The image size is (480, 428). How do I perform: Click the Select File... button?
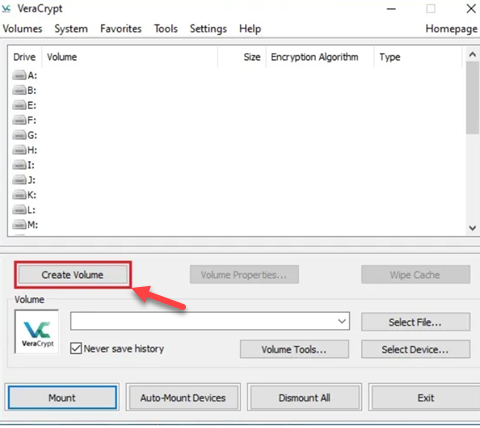pyautogui.click(x=415, y=322)
